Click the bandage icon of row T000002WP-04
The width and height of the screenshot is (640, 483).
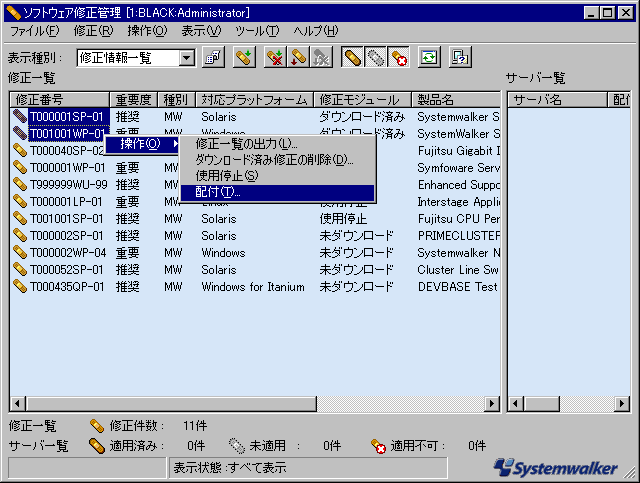(20, 253)
